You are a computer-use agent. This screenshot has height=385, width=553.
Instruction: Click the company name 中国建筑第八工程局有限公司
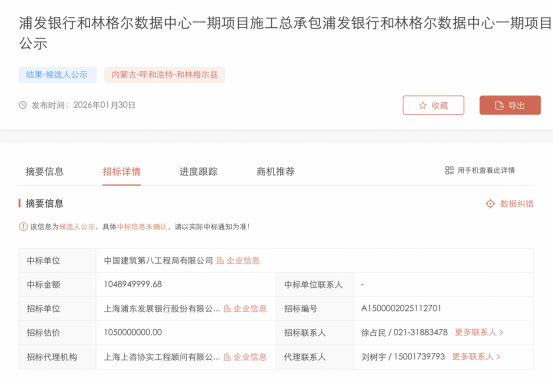click(158, 261)
